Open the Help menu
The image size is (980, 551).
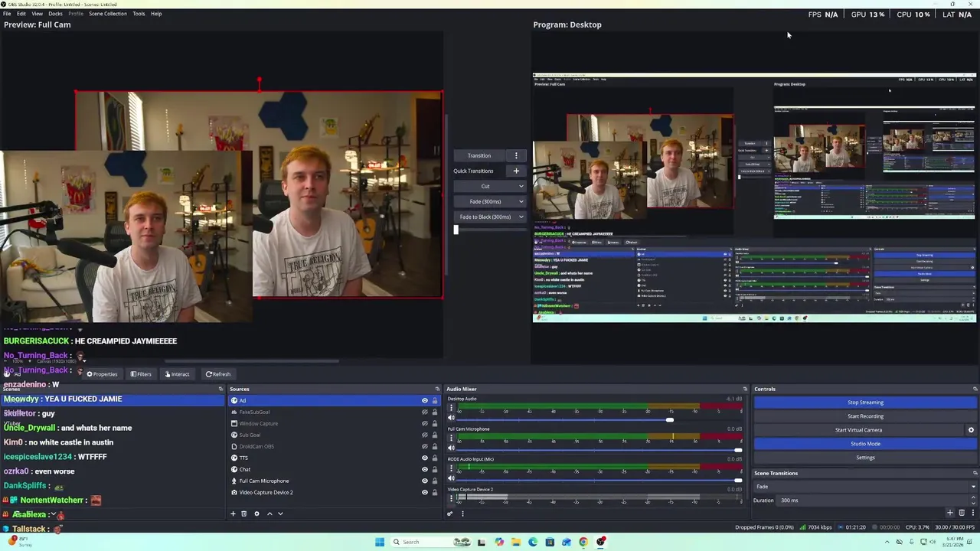[x=156, y=14]
